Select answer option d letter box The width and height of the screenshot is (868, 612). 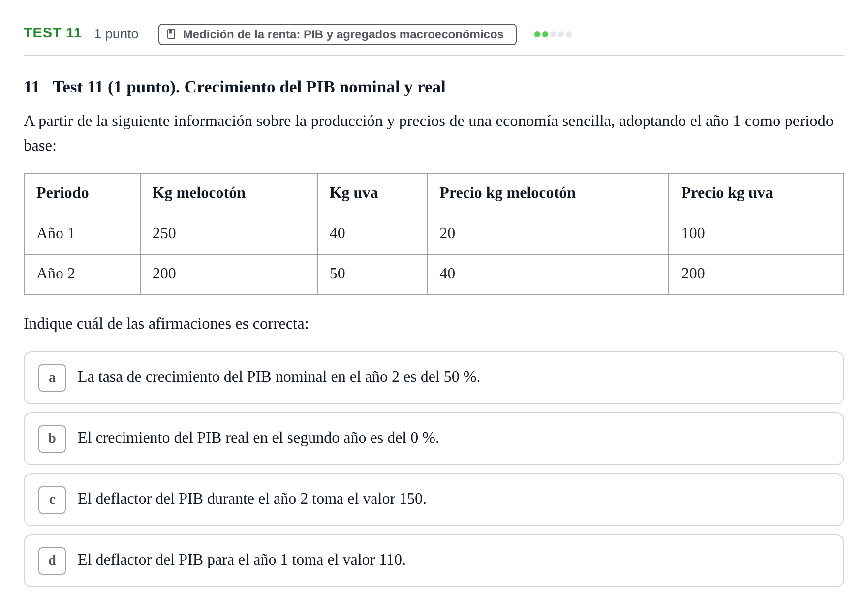coord(52,561)
